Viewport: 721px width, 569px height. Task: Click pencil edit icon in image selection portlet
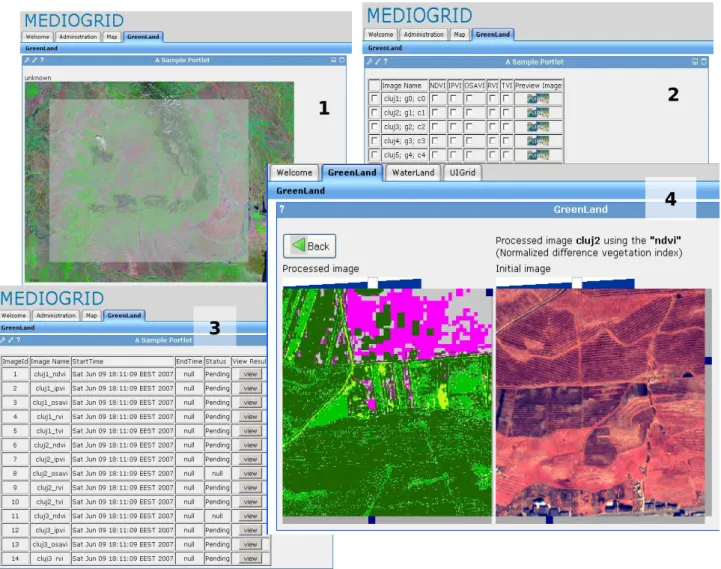(x=378, y=61)
